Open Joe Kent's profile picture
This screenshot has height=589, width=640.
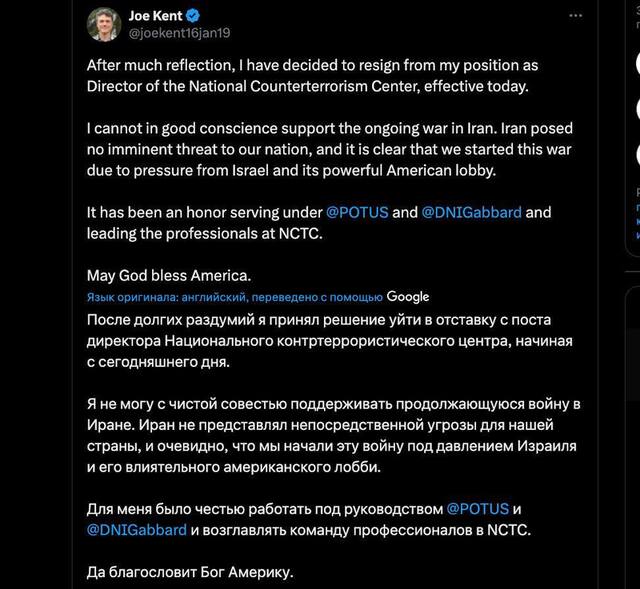point(104,24)
